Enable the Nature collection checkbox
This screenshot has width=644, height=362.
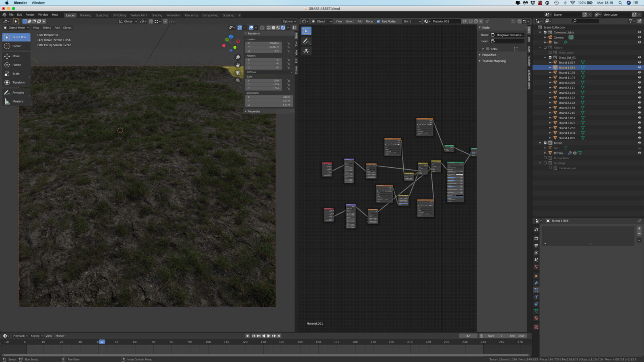(x=545, y=47)
